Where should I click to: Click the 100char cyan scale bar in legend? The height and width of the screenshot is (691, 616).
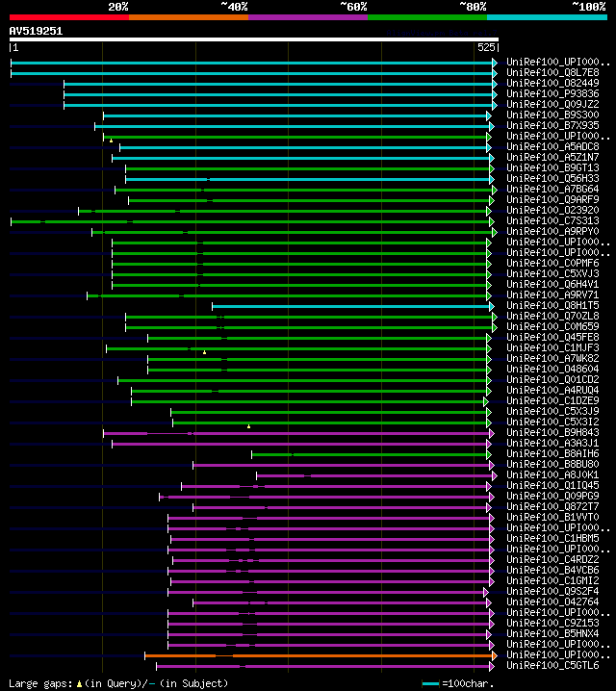(x=430, y=684)
